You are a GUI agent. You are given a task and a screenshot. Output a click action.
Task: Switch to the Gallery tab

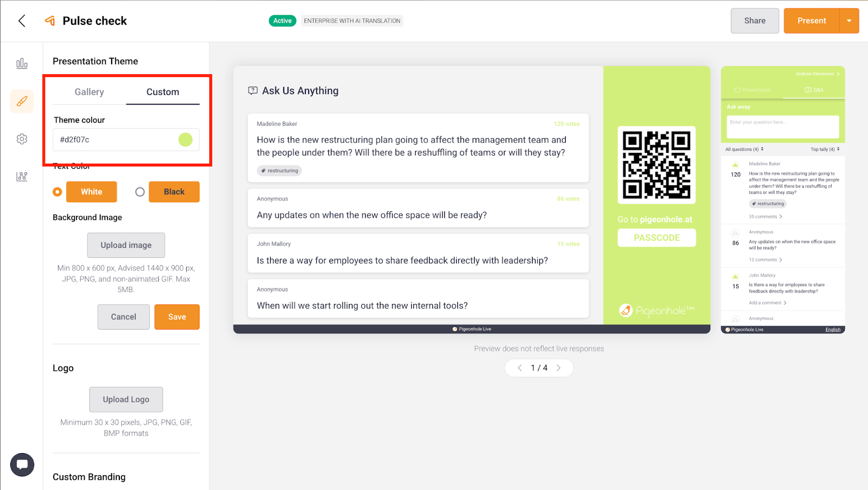coord(90,92)
